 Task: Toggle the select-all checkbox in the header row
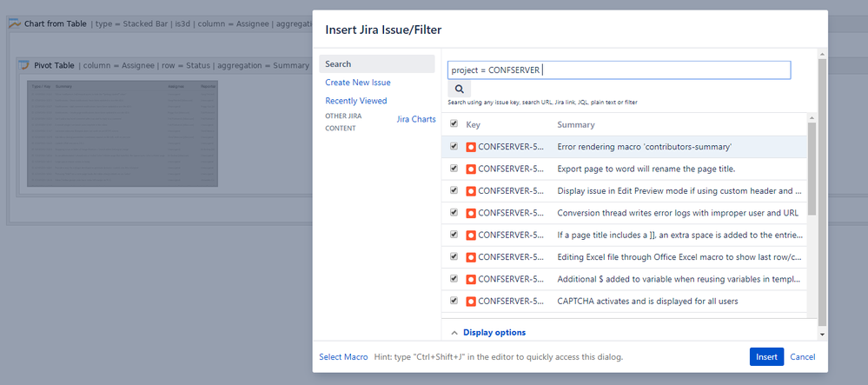pos(454,123)
